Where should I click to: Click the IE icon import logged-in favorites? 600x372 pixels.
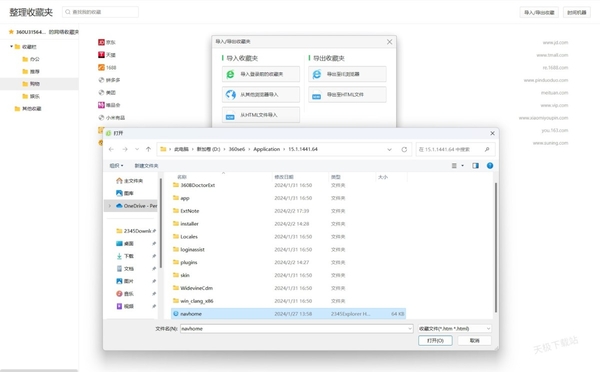(230, 74)
